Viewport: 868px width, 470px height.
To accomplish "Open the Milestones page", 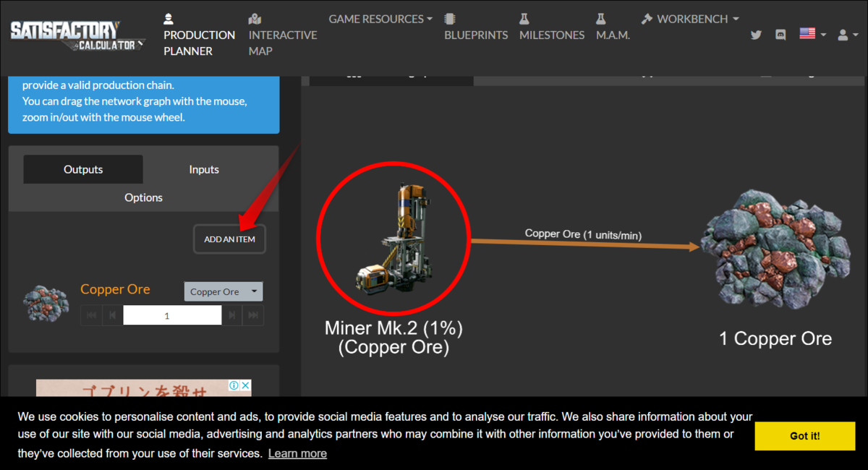I will [x=552, y=27].
